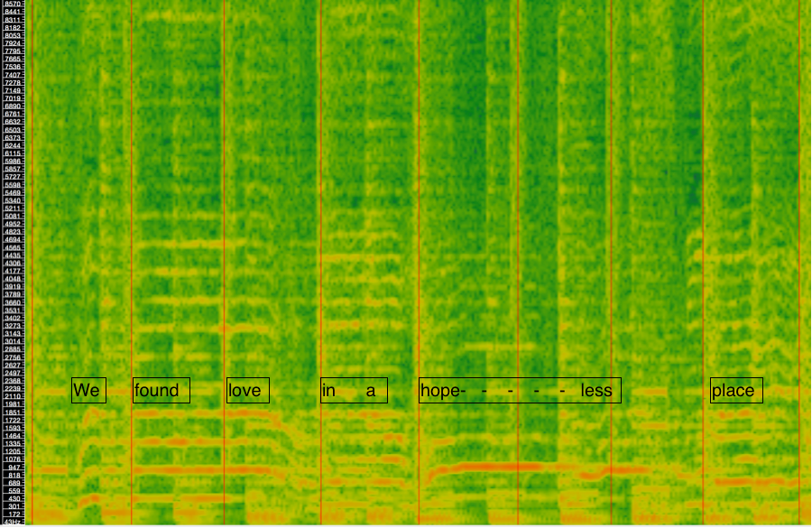Select the 4565 frequency axis label
Image resolution: width=812 pixels, height=528 pixels.
(x=13, y=247)
